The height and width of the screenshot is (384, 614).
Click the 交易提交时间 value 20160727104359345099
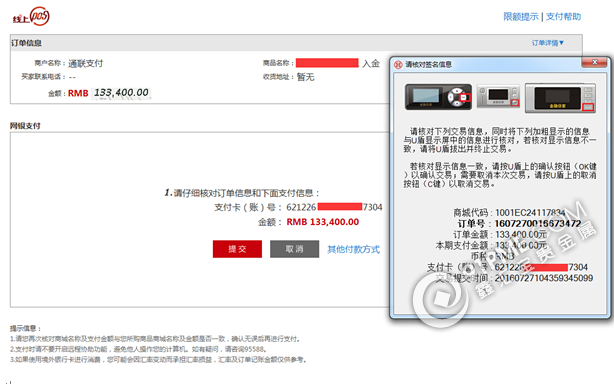pos(544,278)
